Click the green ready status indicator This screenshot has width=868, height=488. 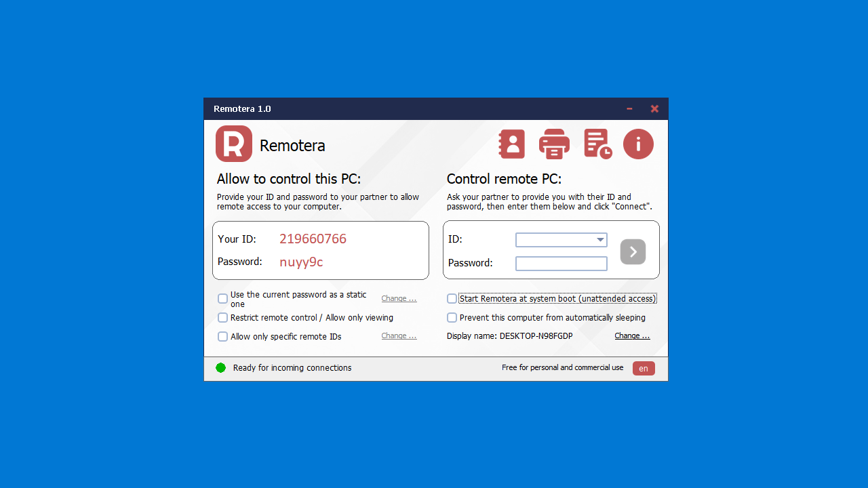click(220, 368)
